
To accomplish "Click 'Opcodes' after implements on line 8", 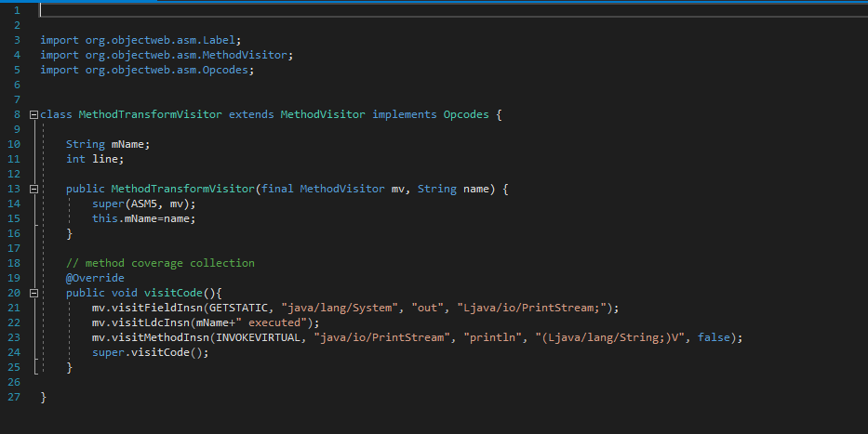I will coord(466,114).
